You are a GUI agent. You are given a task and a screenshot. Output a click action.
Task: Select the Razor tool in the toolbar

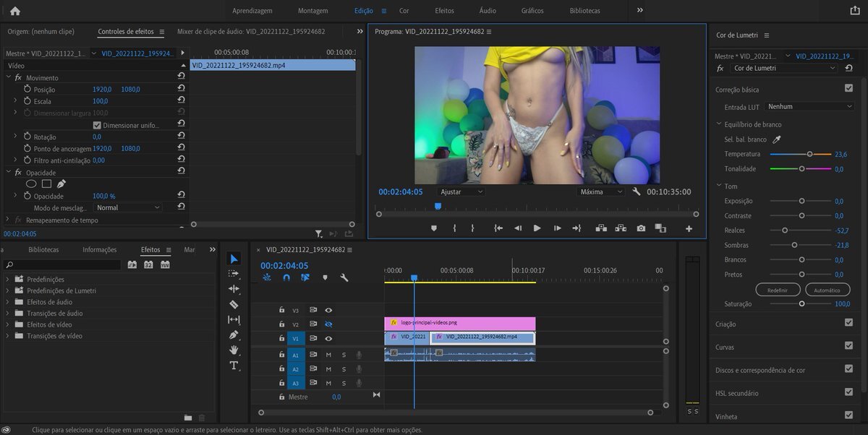tap(234, 304)
